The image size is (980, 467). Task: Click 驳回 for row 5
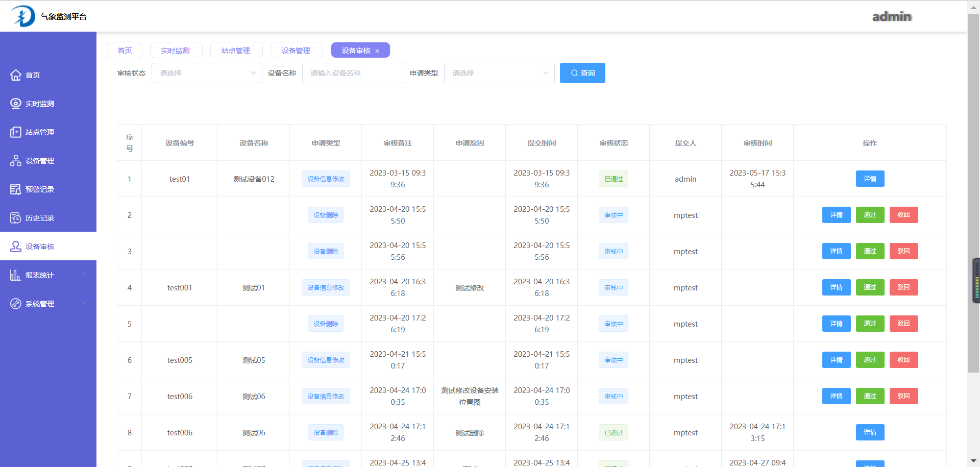point(903,324)
